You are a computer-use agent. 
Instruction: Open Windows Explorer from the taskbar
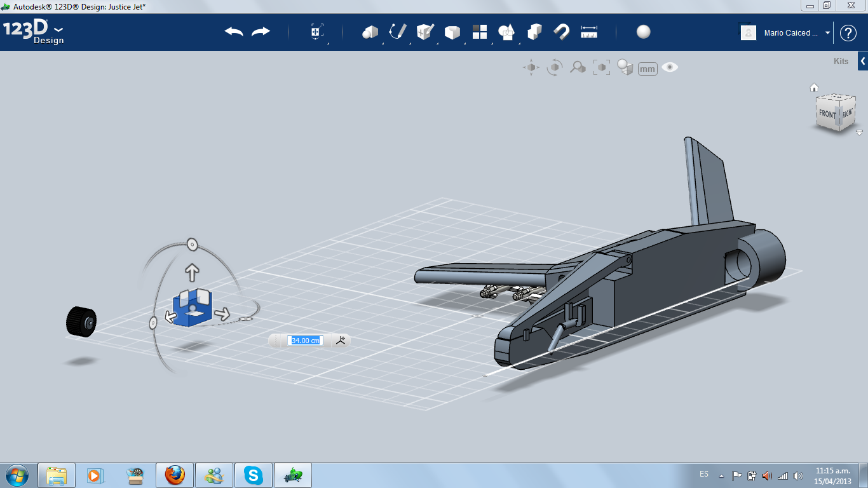click(x=57, y=475)
